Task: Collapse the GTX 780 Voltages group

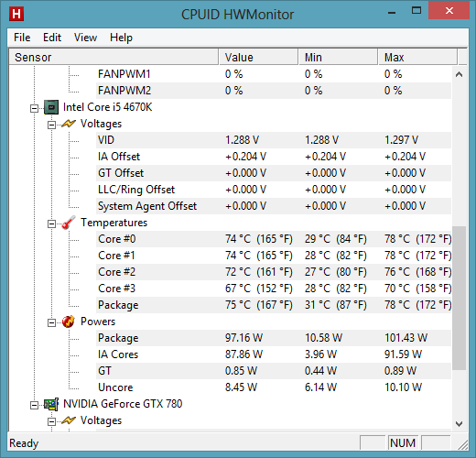Action: click(52, 421)
